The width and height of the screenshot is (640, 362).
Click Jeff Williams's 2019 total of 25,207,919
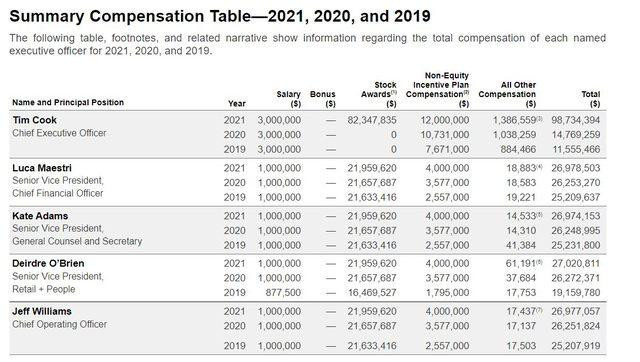[x=576, y=346]
